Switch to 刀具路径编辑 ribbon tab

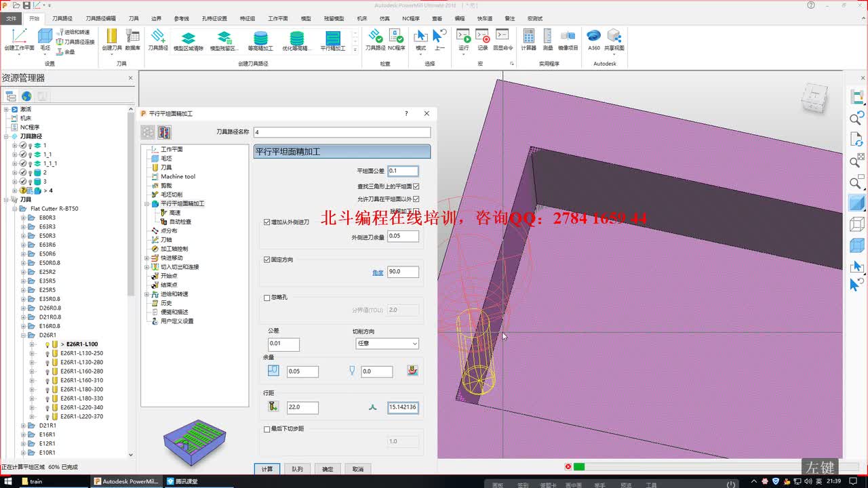(100, 18)
